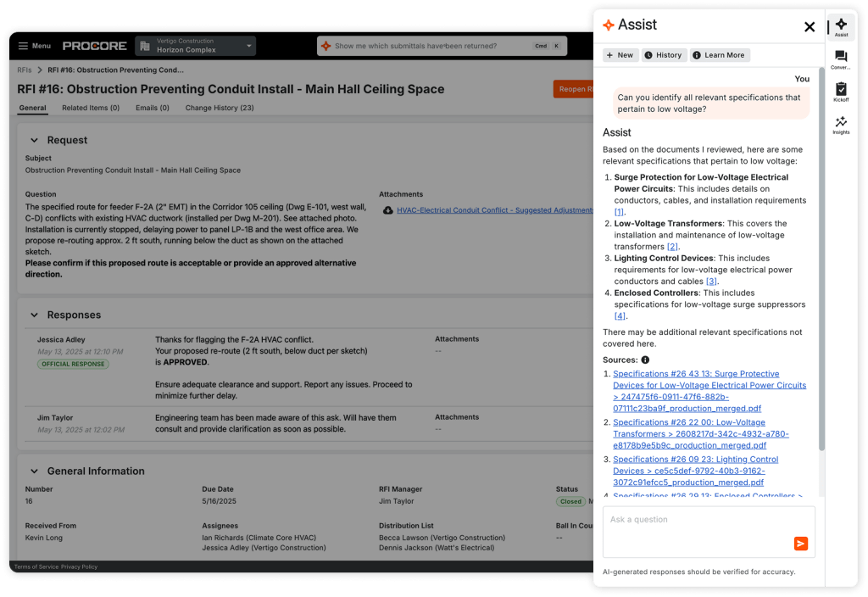
Task: Click citation [4] in Assist response
Action: coord(620,316)
